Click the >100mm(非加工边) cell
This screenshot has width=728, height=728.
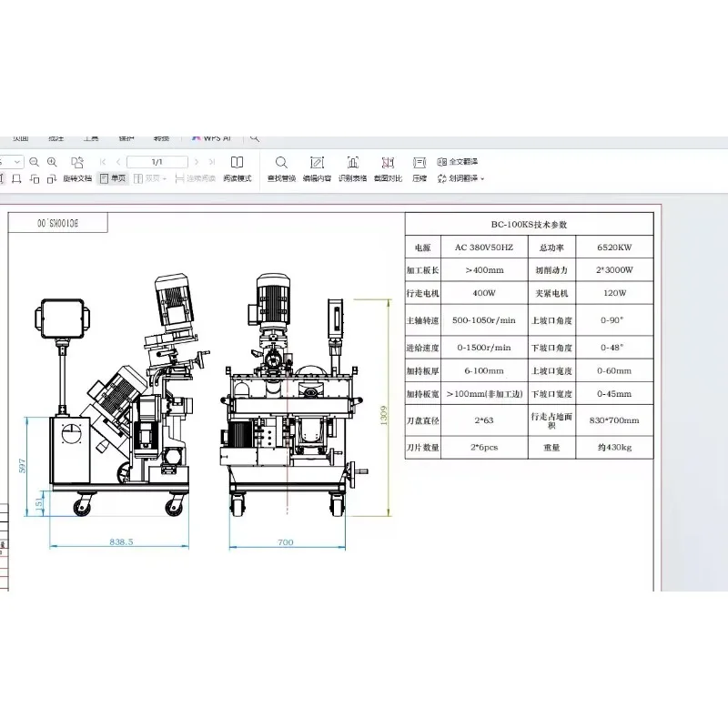484,394
